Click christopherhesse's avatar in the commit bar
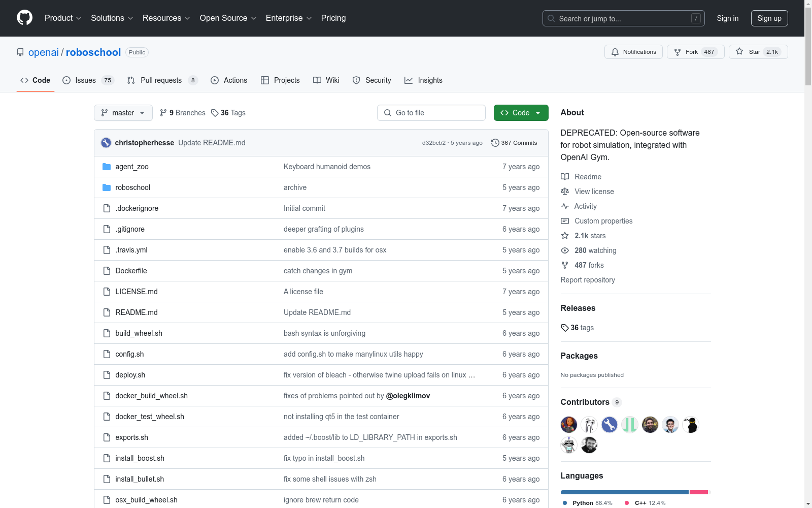The height and width of the screenshot is (508, 812). pyautogui.click(x=106, y=143)
